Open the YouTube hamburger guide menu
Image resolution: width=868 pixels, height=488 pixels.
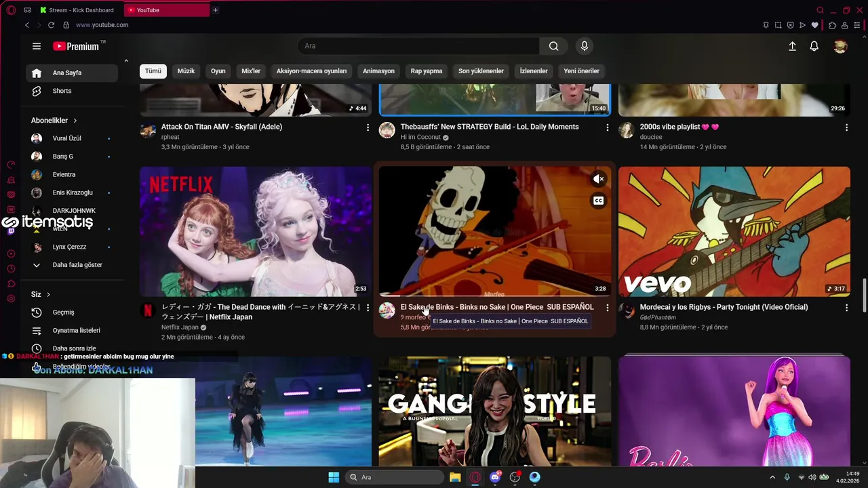click(37, 46)
